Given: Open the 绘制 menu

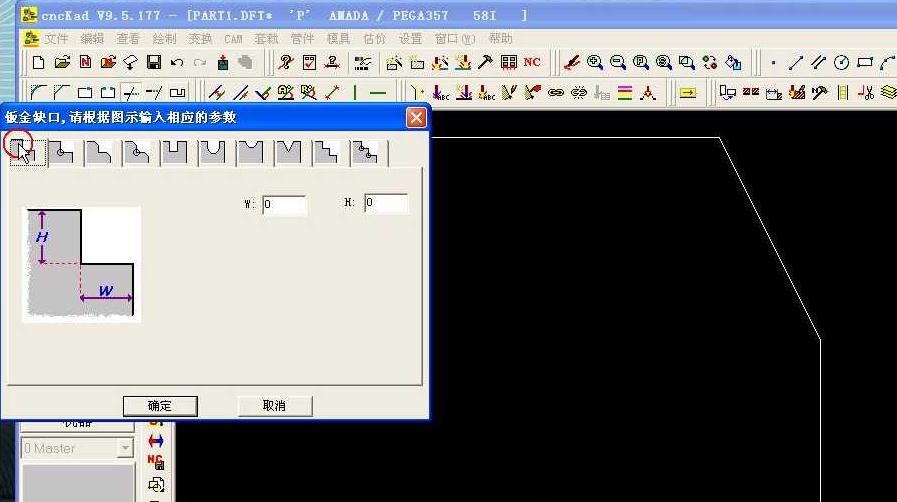Looking at the screenshot, I should click(164, 38).
